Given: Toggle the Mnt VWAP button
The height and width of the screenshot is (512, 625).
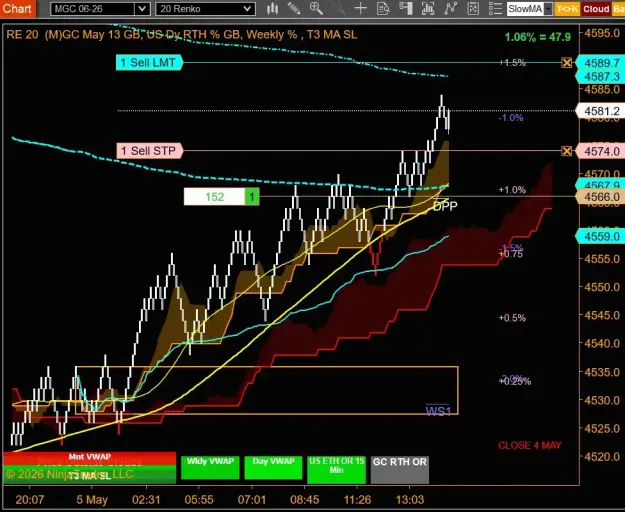Looking at the screenshot, I should (89, 457).
